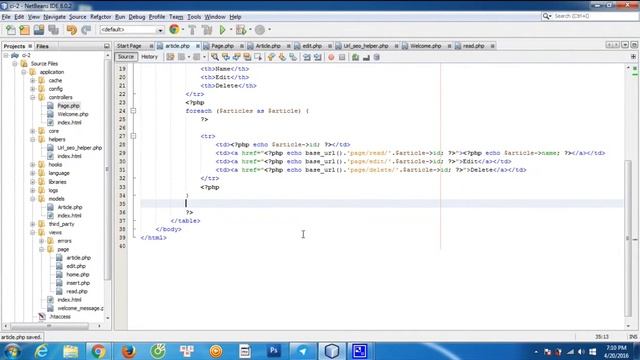Switch to the Files panel tab
This screenshot has width=640, height=360.
(x=42, y=46)
